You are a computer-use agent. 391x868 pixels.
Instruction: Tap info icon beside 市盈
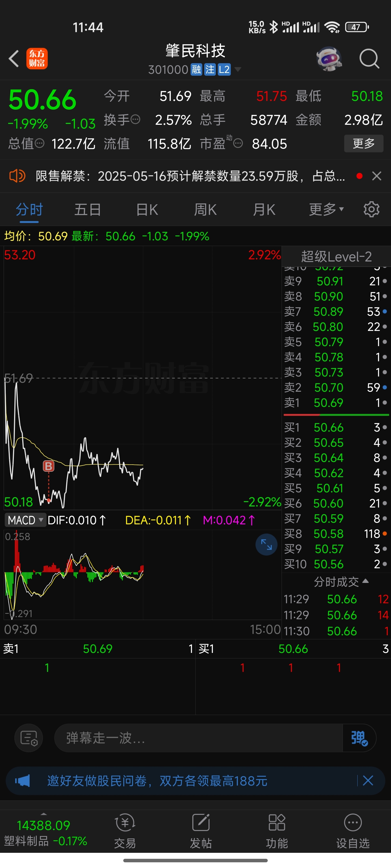(238, 143)
